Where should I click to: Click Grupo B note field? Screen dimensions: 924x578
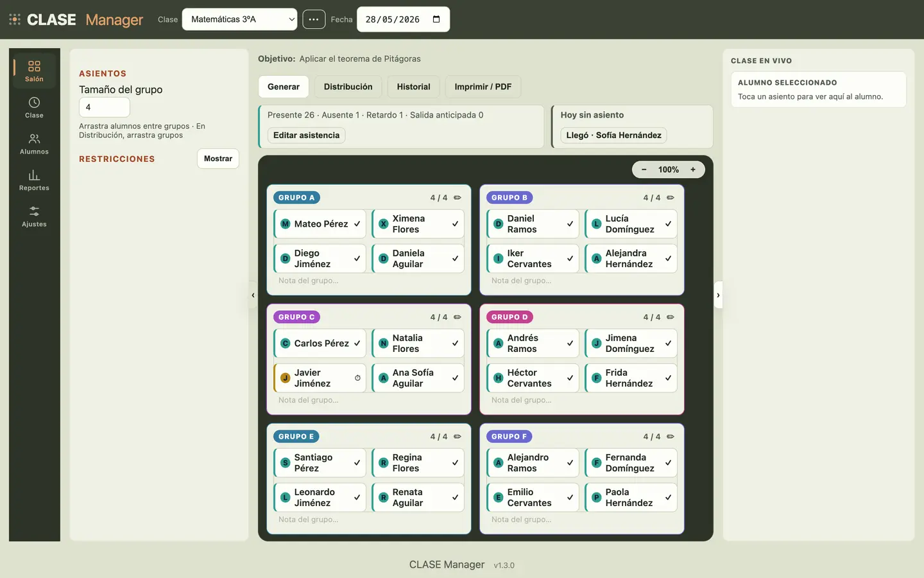pos(582,281)
